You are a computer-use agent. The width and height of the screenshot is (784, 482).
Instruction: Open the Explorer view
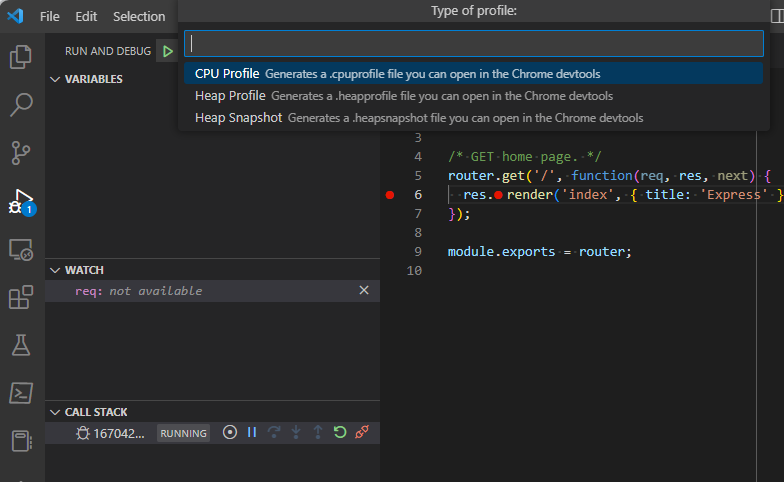pyautogui.click(x=20, y=56)
